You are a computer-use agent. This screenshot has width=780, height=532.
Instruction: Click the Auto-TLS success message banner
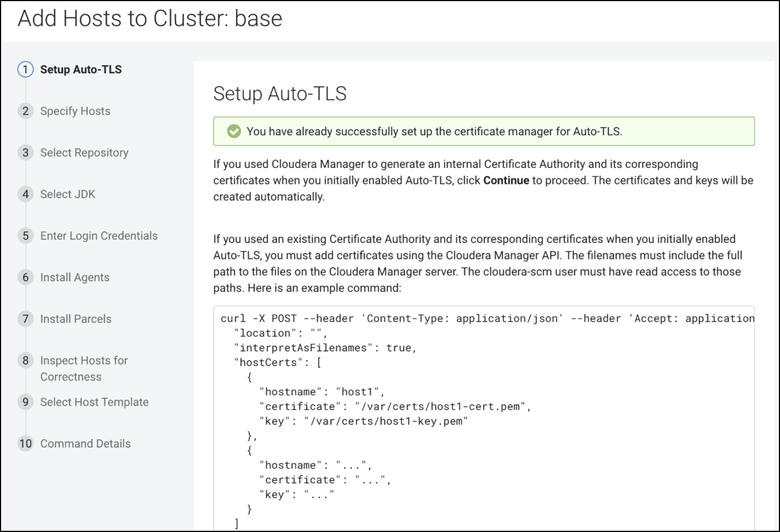tap(484, 131)
